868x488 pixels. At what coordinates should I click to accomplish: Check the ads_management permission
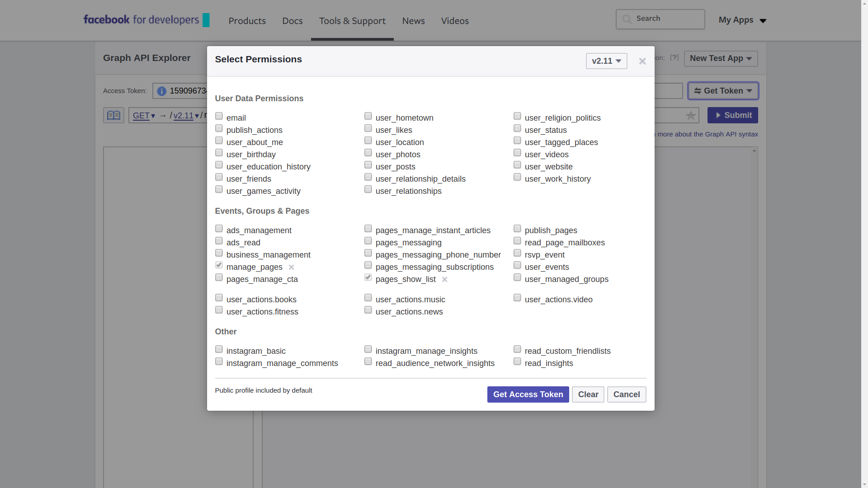[x=219, y=229]
